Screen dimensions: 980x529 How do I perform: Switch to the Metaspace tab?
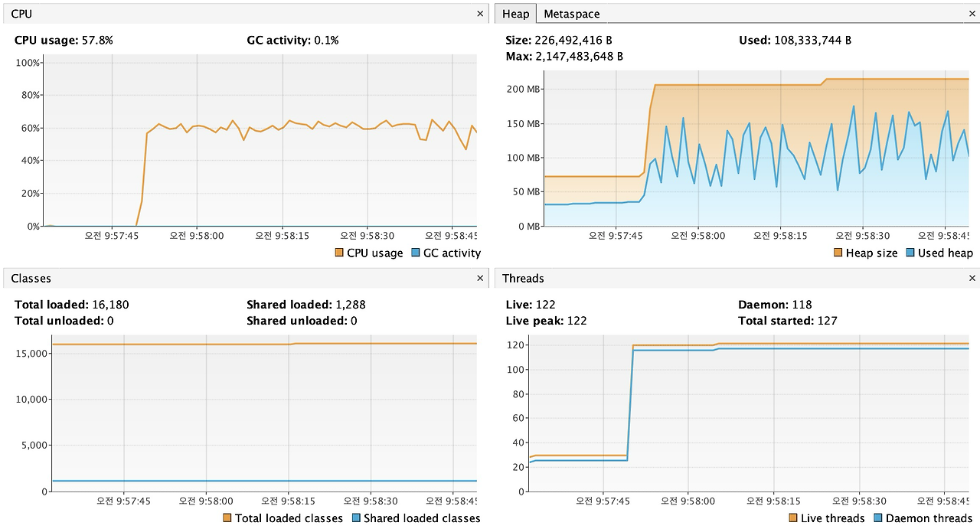[x=571, y=14]
